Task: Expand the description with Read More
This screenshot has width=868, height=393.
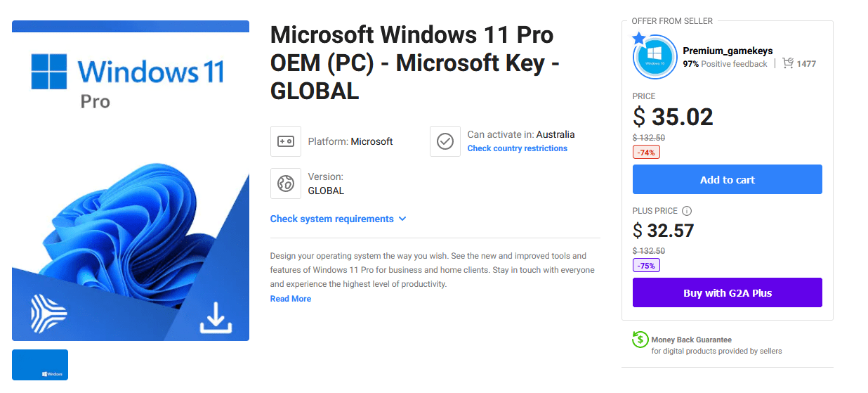Action: point(290,299)
